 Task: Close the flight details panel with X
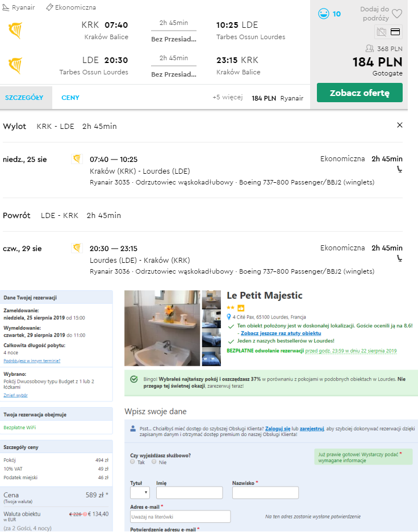400,125
